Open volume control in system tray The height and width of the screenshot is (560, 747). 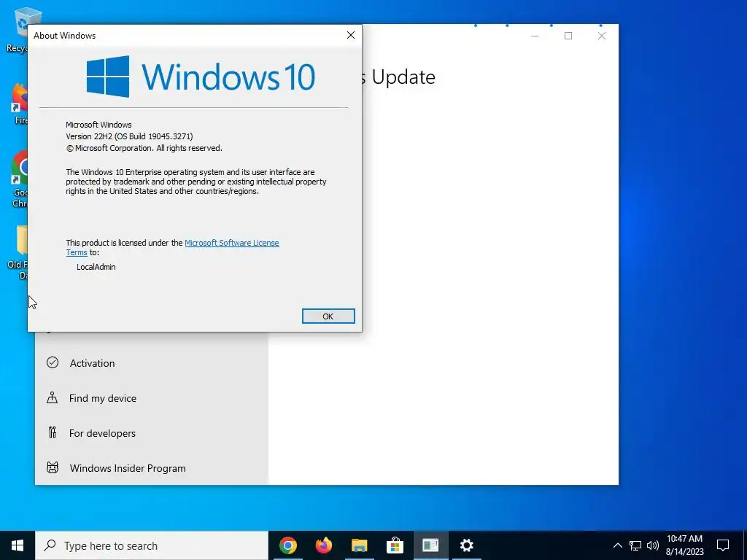(x=653, y=545)
